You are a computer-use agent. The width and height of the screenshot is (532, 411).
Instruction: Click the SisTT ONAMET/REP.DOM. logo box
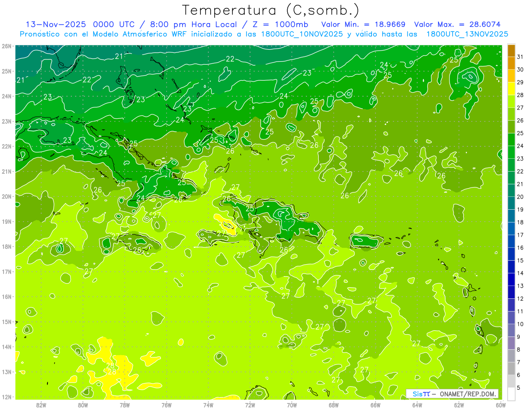click(452, 394)
